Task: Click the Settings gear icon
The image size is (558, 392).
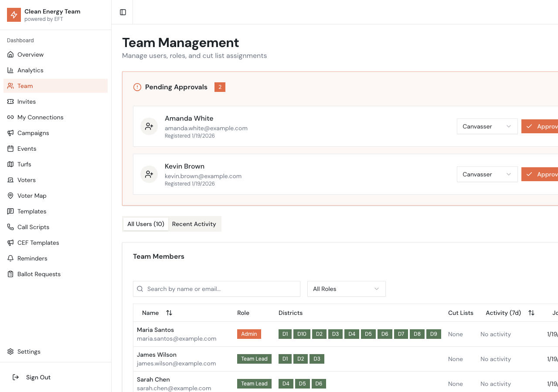Action: click(x=10, y=351)
